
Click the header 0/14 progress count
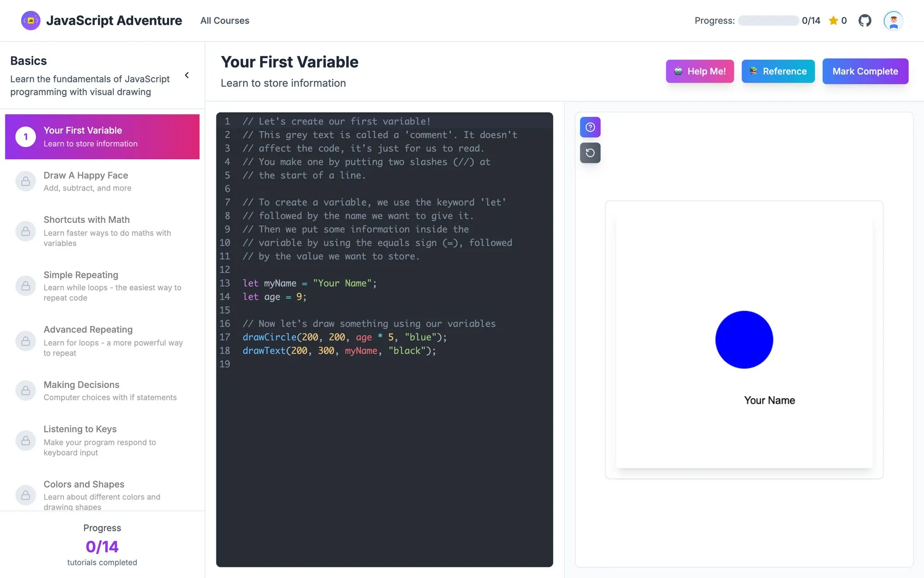[x=811, y=20]
